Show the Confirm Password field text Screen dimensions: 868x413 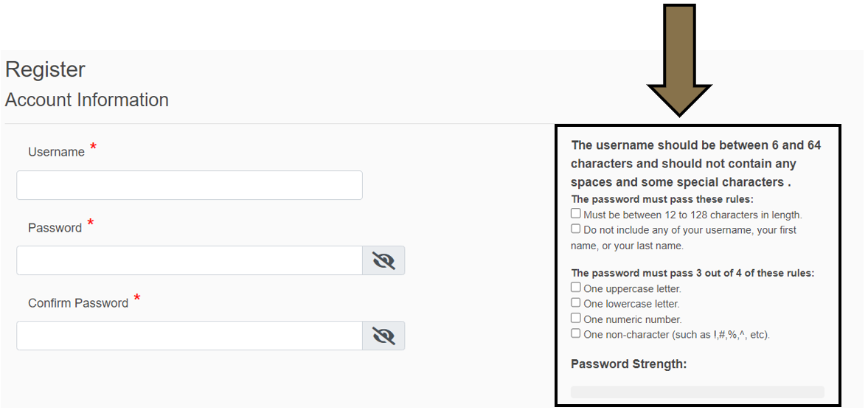383,336
